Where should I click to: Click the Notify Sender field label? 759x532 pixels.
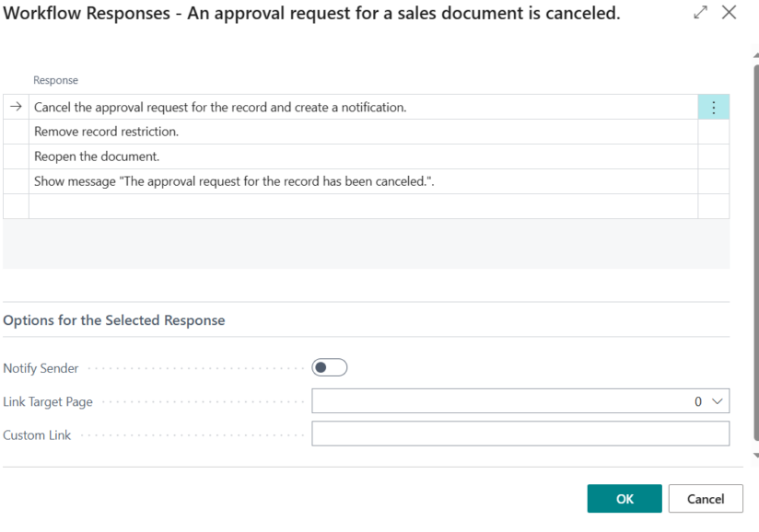click(x=41, y=367)
